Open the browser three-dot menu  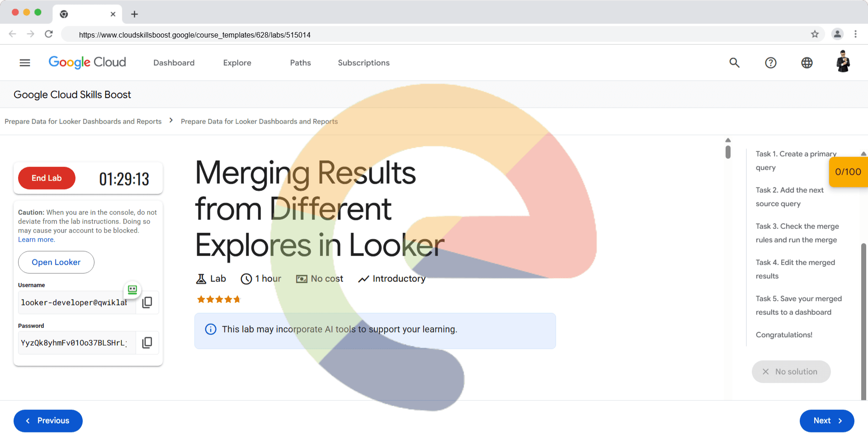pyautogui.click(x=855, y=34)
